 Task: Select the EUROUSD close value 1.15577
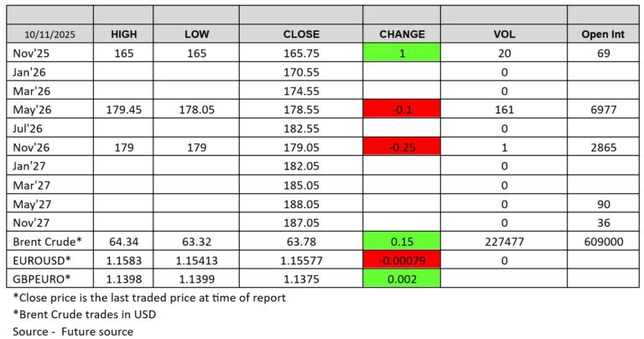301,262
